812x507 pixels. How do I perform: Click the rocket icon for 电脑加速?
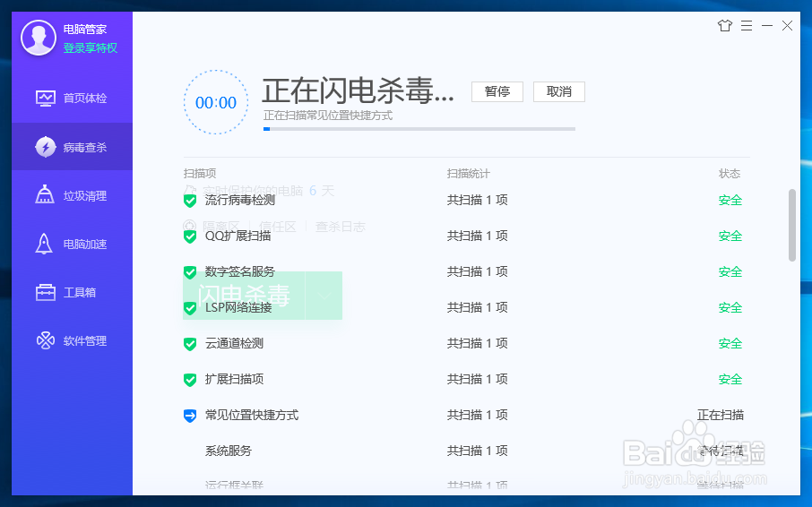pyautogui.click(x=44, y=243)
